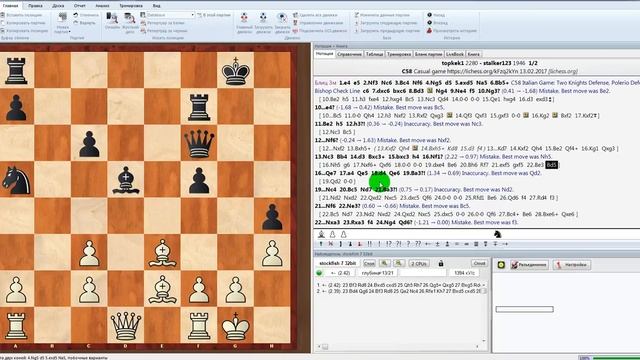Screen dimensions: 640x360
Task: Click the remove all engines icon
Action: [x=295, y=15]
